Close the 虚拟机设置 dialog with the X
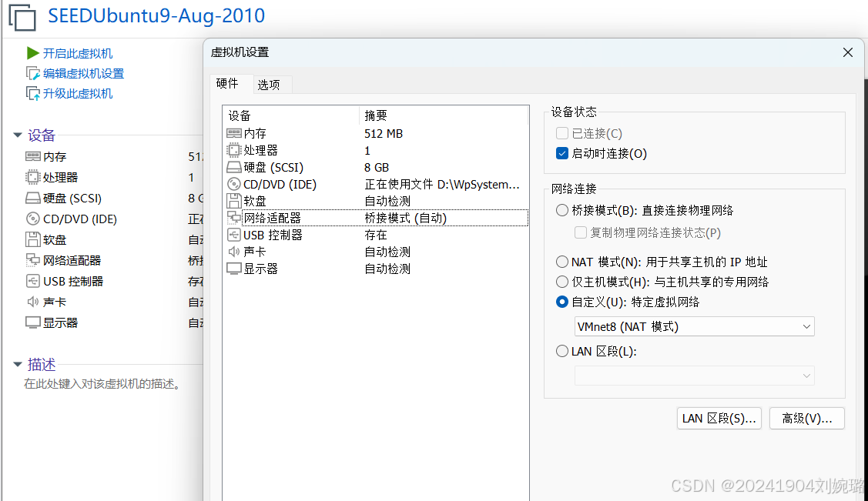 click(x=847, y=52)
